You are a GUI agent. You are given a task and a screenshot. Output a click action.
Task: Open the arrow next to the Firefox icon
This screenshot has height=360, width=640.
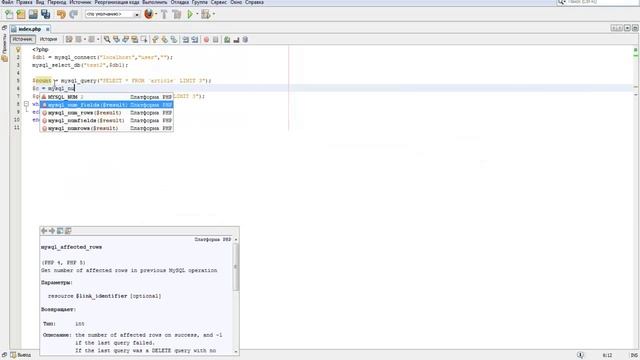(x=156, y=14)
